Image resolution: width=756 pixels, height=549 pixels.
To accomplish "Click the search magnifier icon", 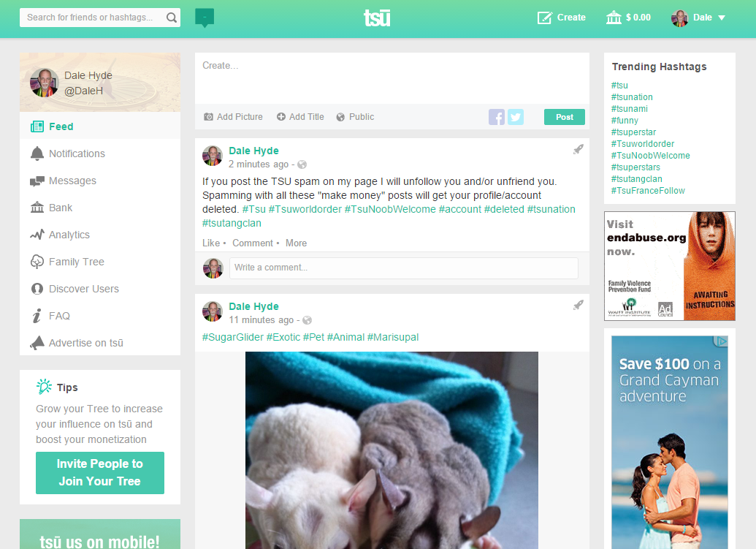I will (x=171, y=18).
